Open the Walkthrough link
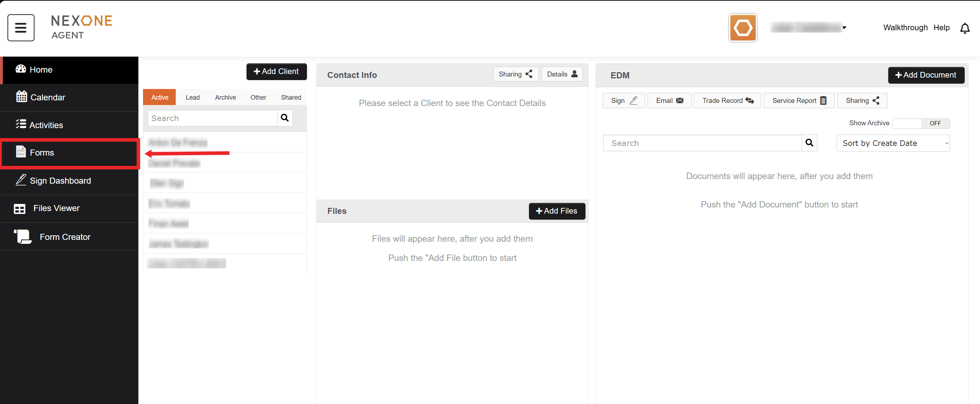 point(905,27)
